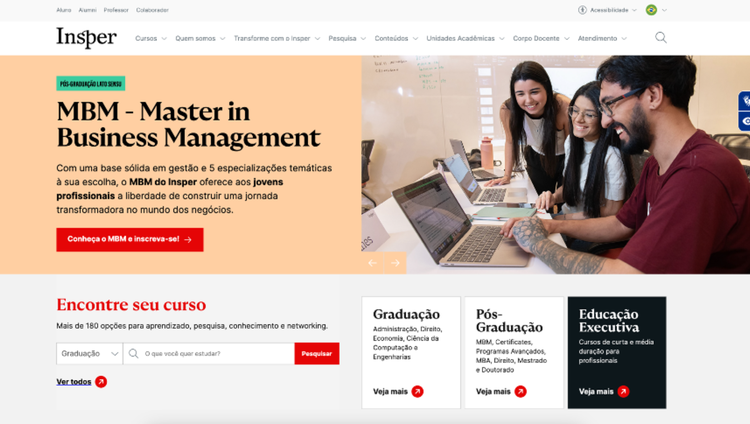Screen dimensions: 750x424
Task: Expand the Corpo Docente menu
Action: [541, 38]
